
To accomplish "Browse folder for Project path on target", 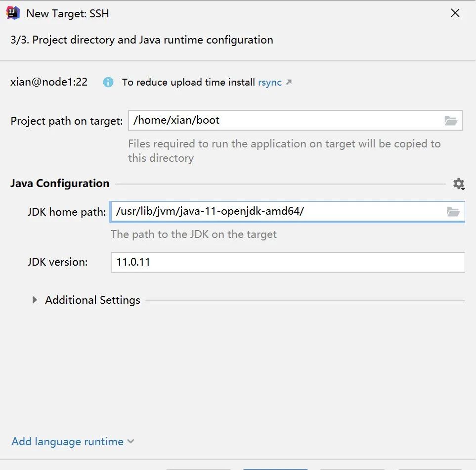I will pos(450,121).
